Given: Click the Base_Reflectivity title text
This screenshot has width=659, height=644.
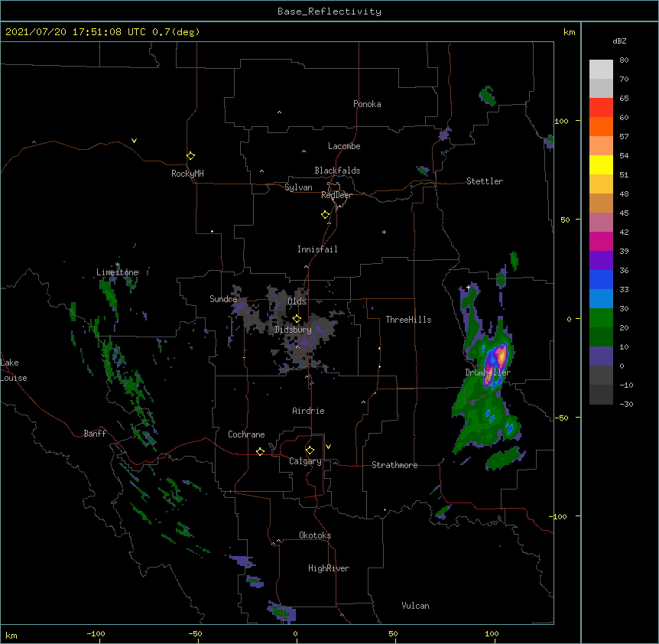Looking at the screenshot, I should point(329,11).
